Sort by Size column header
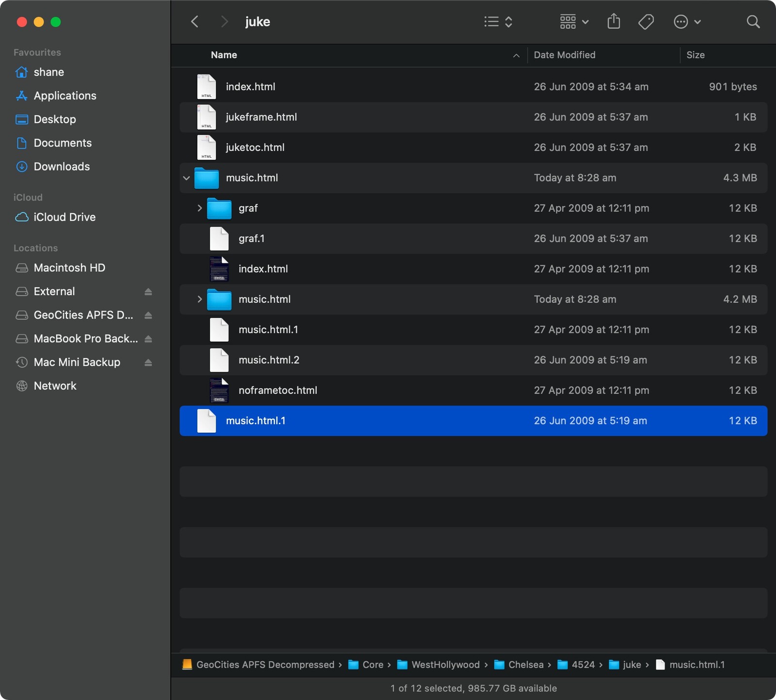The height and width of the screenshot is (700, 776). point(695,55)
